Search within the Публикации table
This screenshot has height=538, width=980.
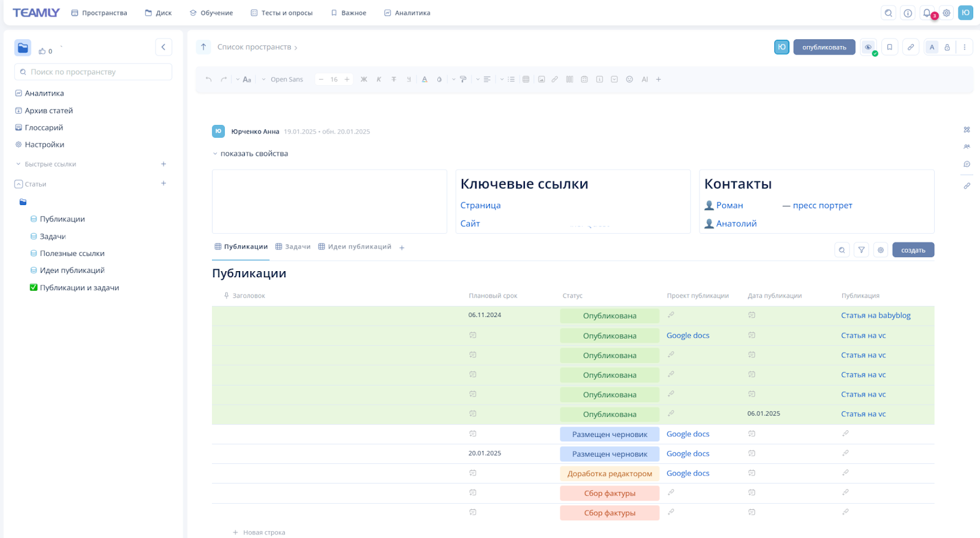tap(842, 250)
